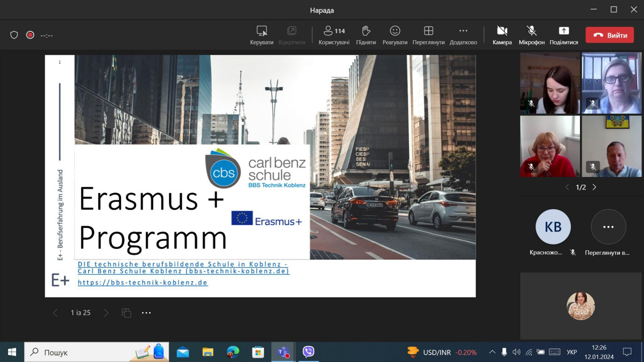The image size is (644, 362).
Task: Click the slide grid view icon
Action: click(x=126, y=313)
